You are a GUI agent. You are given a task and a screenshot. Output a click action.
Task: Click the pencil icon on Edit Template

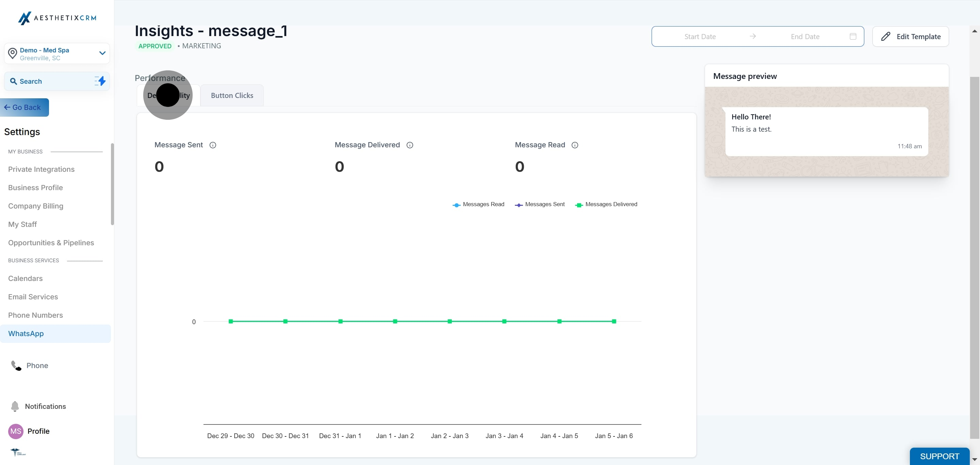pos(885,36)
